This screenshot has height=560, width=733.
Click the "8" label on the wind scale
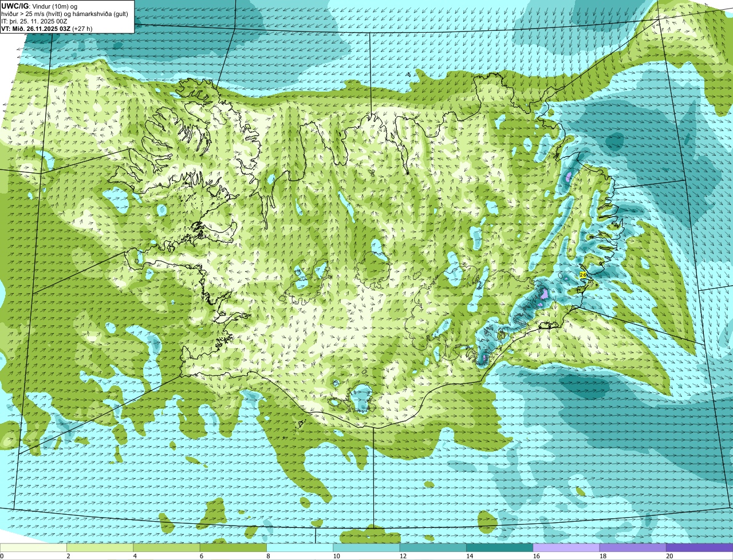[x=268, y=556]
